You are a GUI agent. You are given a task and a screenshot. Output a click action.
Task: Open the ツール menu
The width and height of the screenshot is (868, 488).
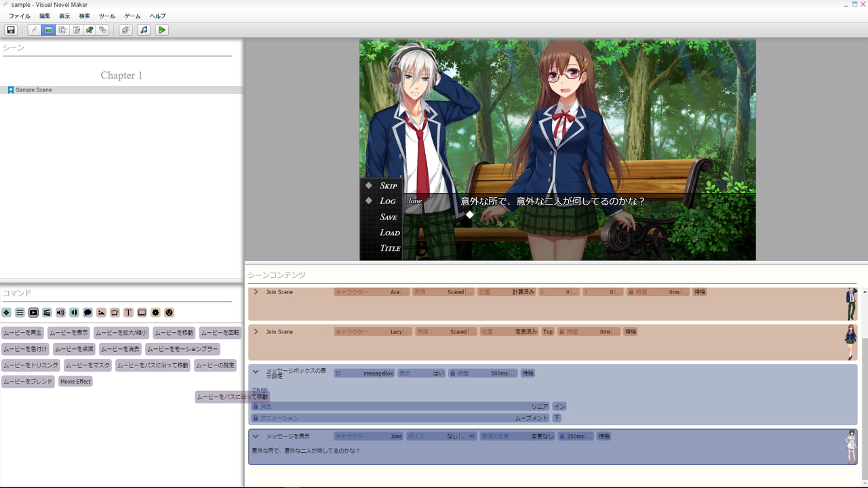[106, 16]
